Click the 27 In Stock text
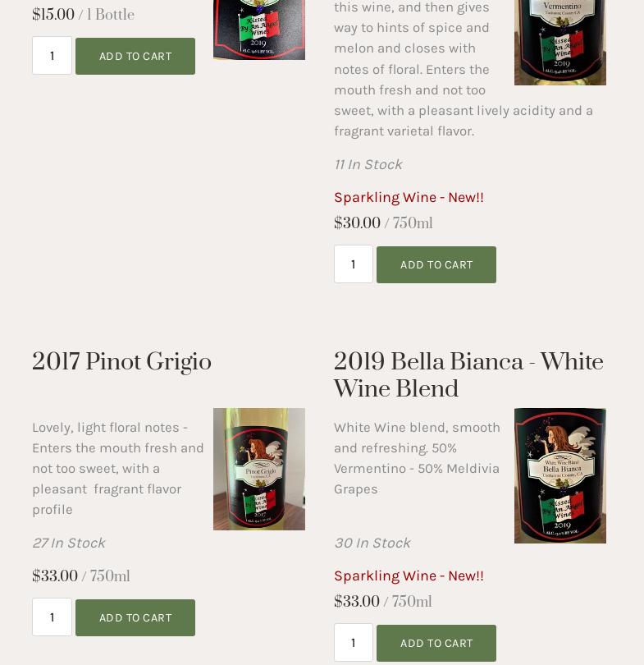The height and width of the screenshot is (665, 644). (x=68, y=543)
